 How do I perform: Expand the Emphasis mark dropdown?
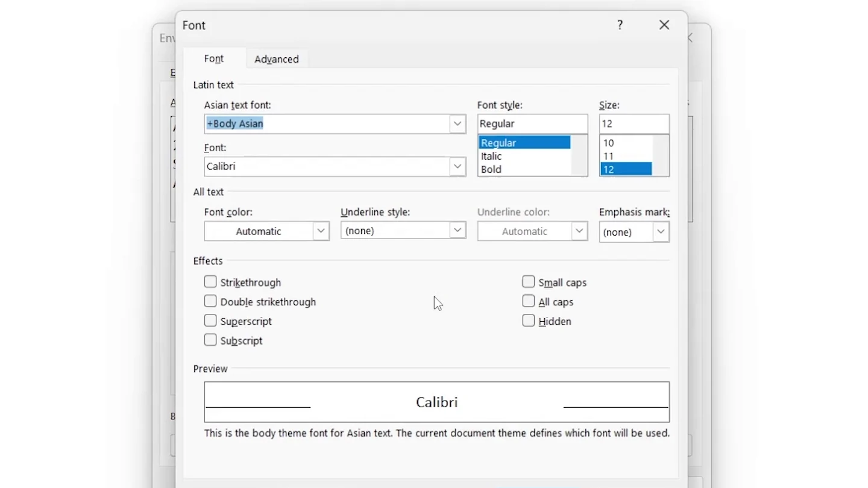coord(661,232)
